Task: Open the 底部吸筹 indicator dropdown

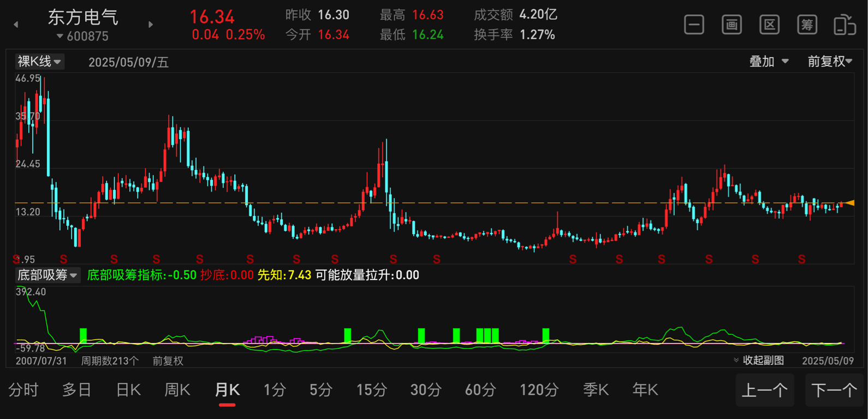Action: [47, 275]
